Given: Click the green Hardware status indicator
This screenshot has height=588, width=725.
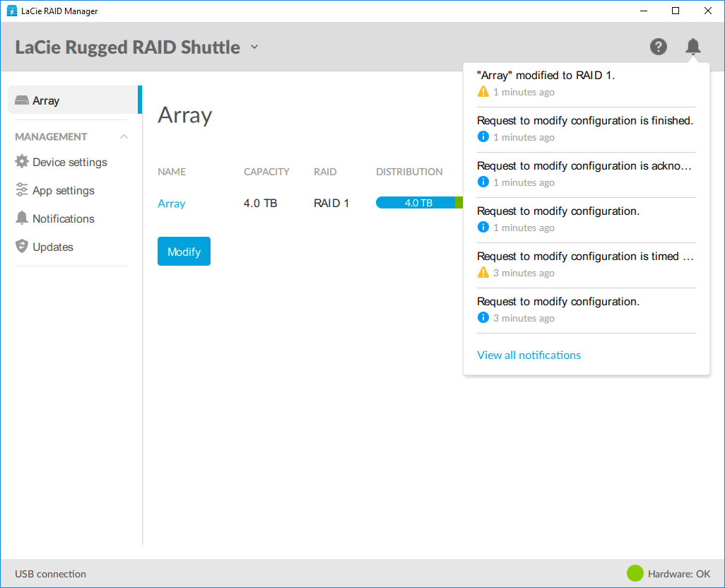Looking at the screenshot, I should [635, 574].
